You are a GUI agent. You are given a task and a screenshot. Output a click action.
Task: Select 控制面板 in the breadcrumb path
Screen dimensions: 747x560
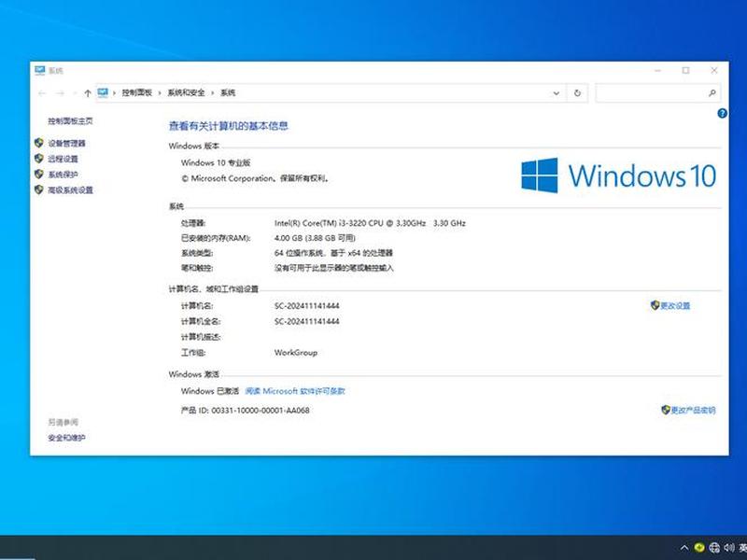pos(136,92)
